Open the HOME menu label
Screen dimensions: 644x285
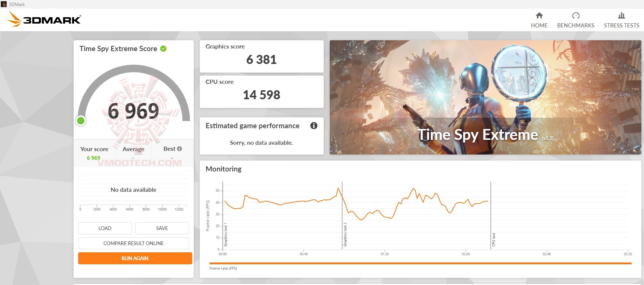[x=539, y=26]
